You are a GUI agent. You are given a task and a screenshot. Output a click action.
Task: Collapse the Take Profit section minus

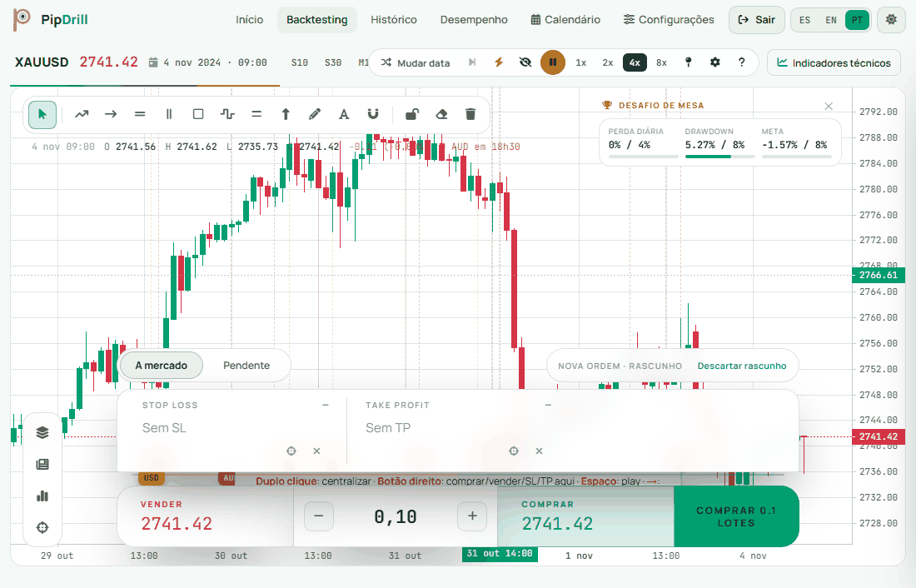click(x=548, y=405)
